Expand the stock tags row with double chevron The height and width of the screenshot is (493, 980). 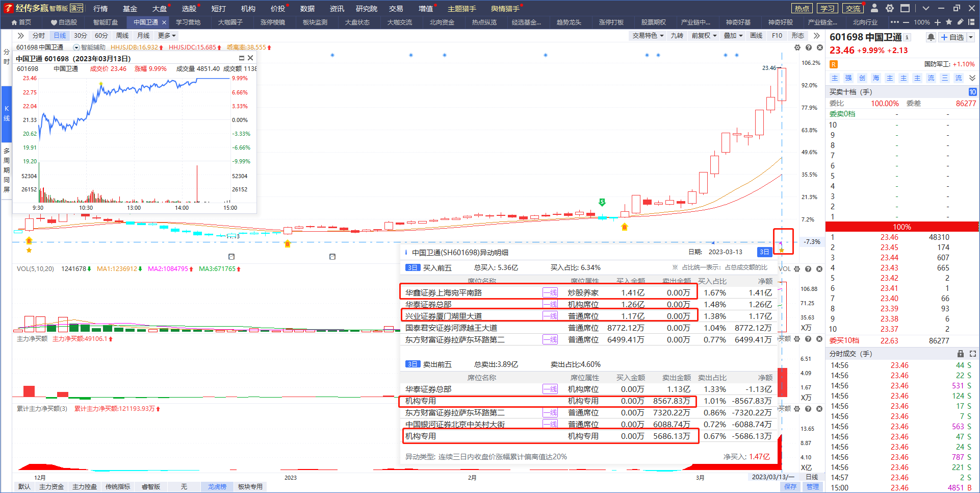click(972, 78)
